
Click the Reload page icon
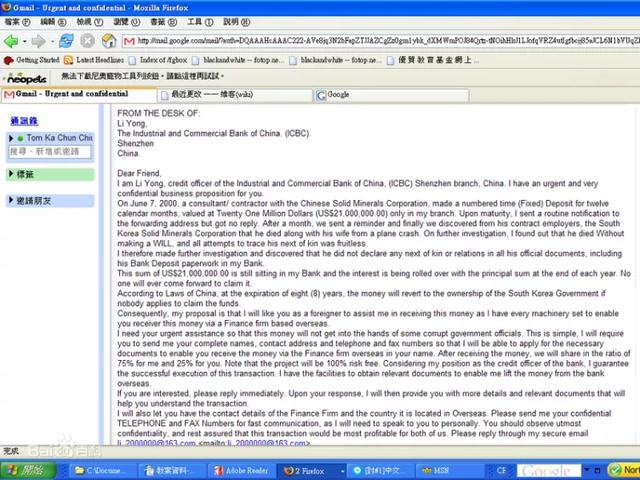point(66,41)
